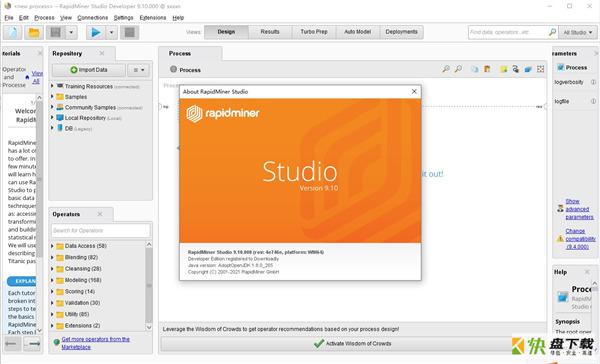Toggle the Process checkbox in Parameters panel
The image size is (600, 364).
561,67
